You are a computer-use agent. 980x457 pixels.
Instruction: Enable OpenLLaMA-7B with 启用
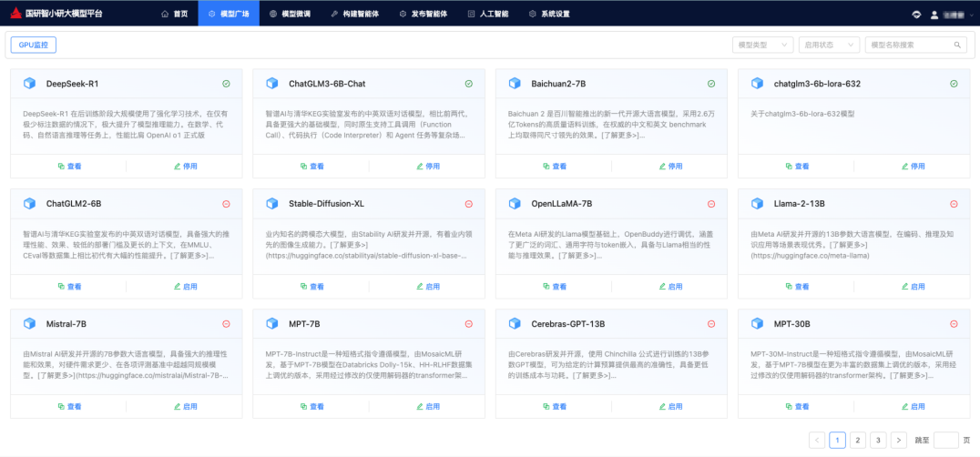pyautogui.click(x=670, y=287)
